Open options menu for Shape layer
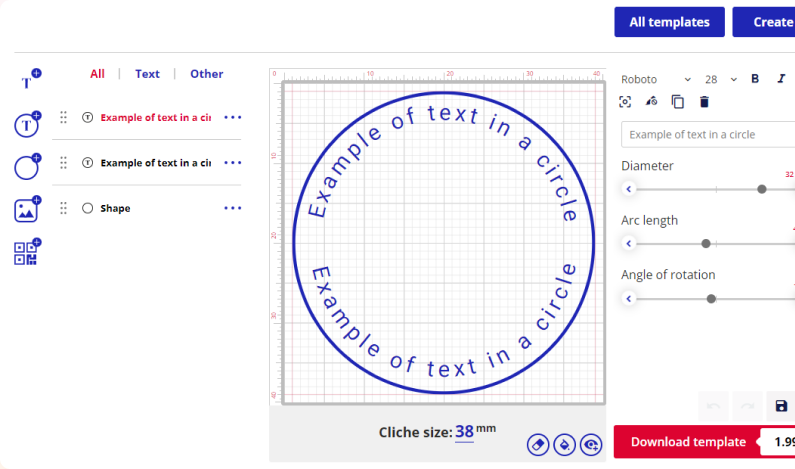The width and height of the screenshot is (795, 469). (x=233, y=208)
